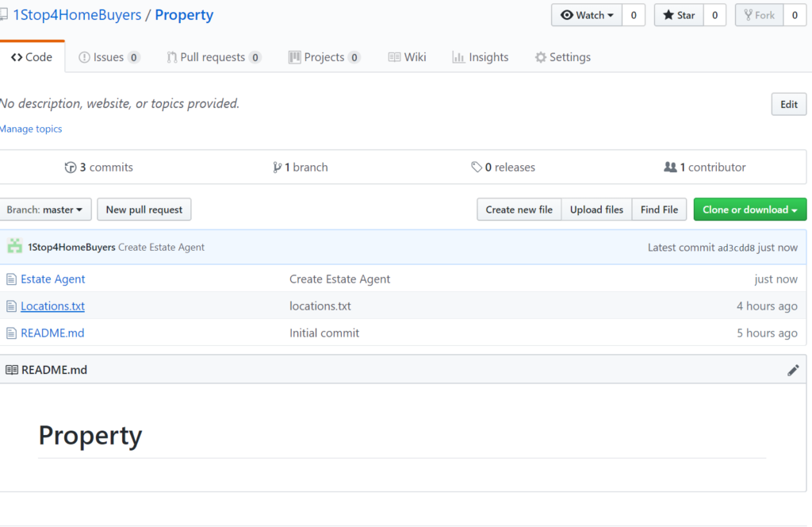Click the Create new file button
Screen dimensions: 812x527
[519, 210]
